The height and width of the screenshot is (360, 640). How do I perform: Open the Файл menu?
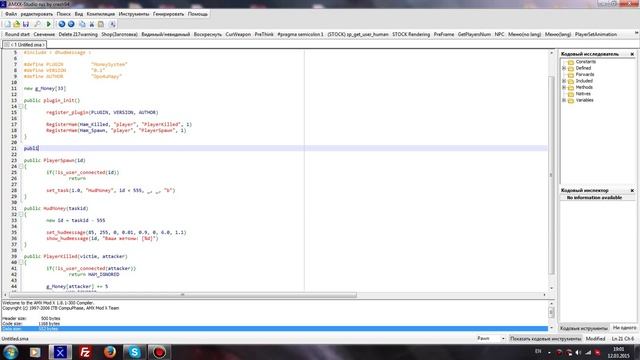click(x=11, y=14)
